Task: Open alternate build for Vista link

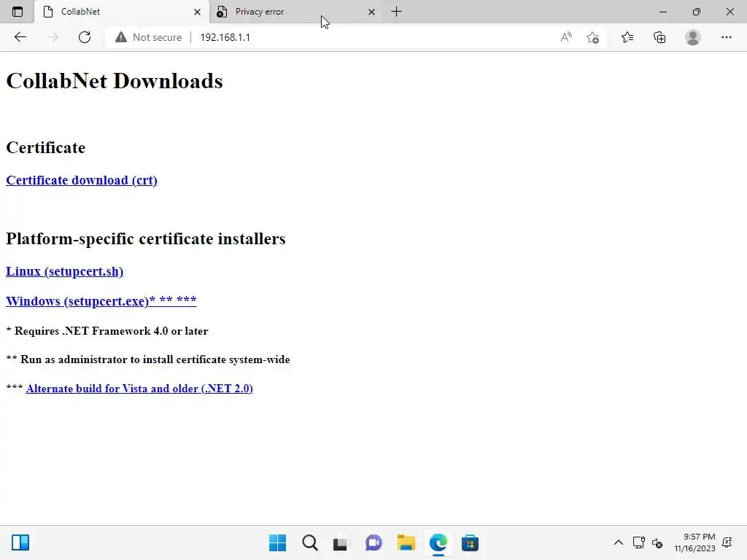Action: point(139,389)
